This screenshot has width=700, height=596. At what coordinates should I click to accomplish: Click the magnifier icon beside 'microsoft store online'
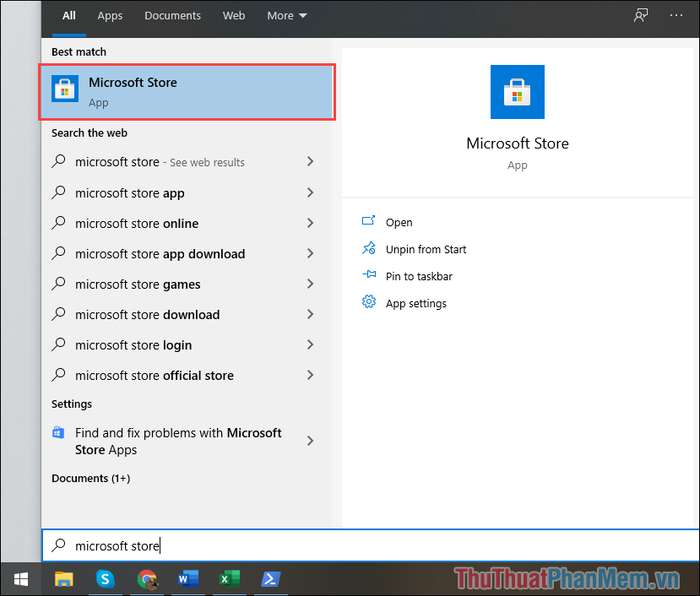point(58,222)
